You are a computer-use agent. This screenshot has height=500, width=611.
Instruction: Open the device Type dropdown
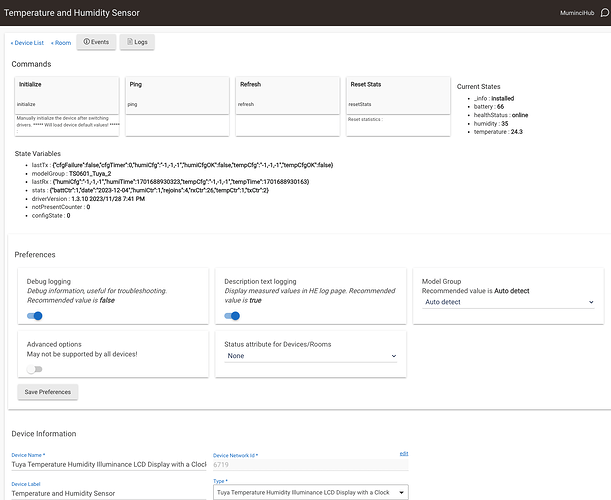tap(310, 492)
